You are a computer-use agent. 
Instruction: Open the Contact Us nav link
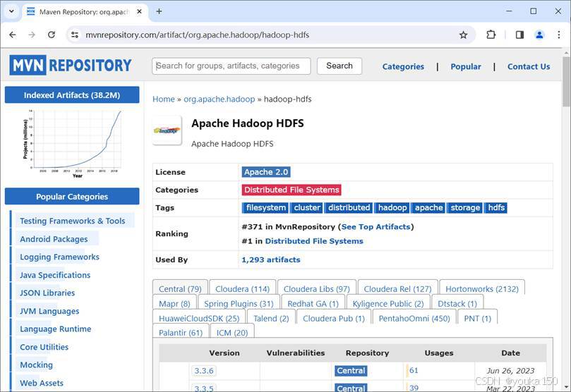pos(529,66)
